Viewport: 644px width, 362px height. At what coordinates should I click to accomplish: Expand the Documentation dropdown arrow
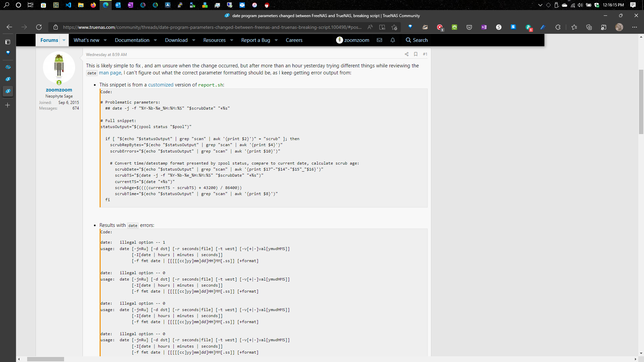[155, 40]
